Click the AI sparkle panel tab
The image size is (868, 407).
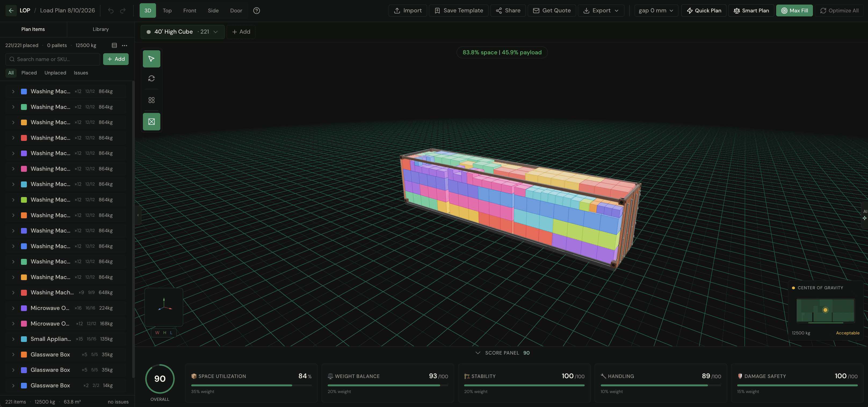865,215
